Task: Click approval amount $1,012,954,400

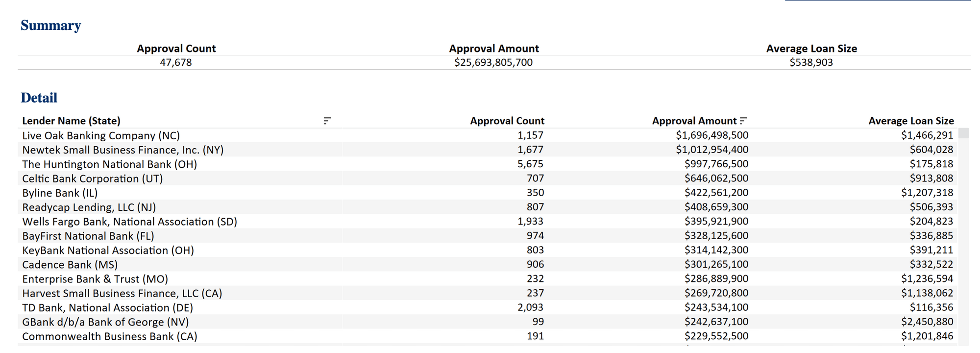Action: [712, 150]
